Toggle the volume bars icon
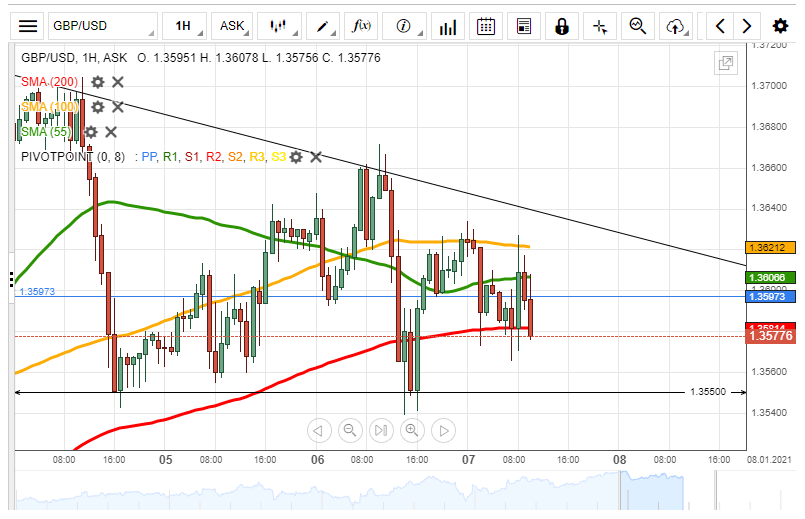Image resolution: width=805 pixels, height=519 pixels. (x=448, y=26)
